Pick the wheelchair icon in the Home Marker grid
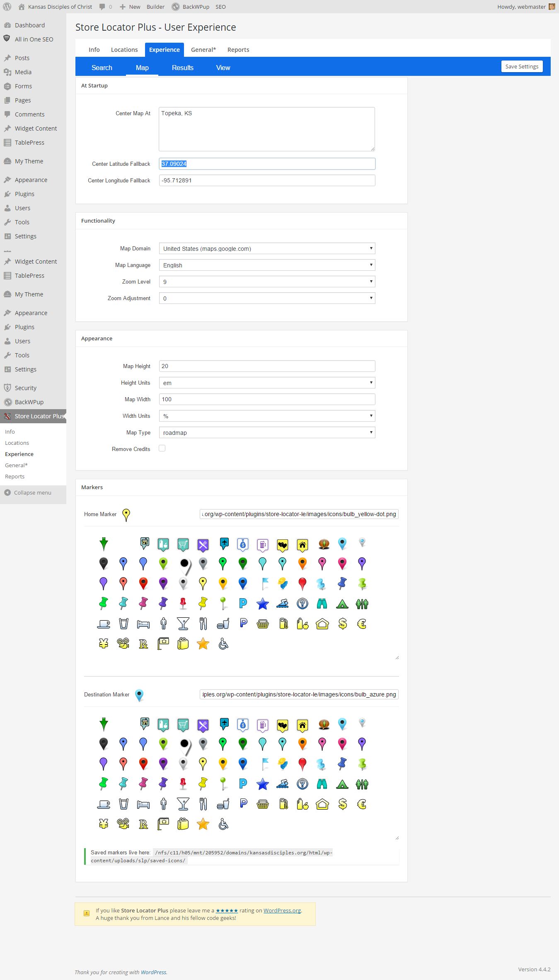 [223, 644]
